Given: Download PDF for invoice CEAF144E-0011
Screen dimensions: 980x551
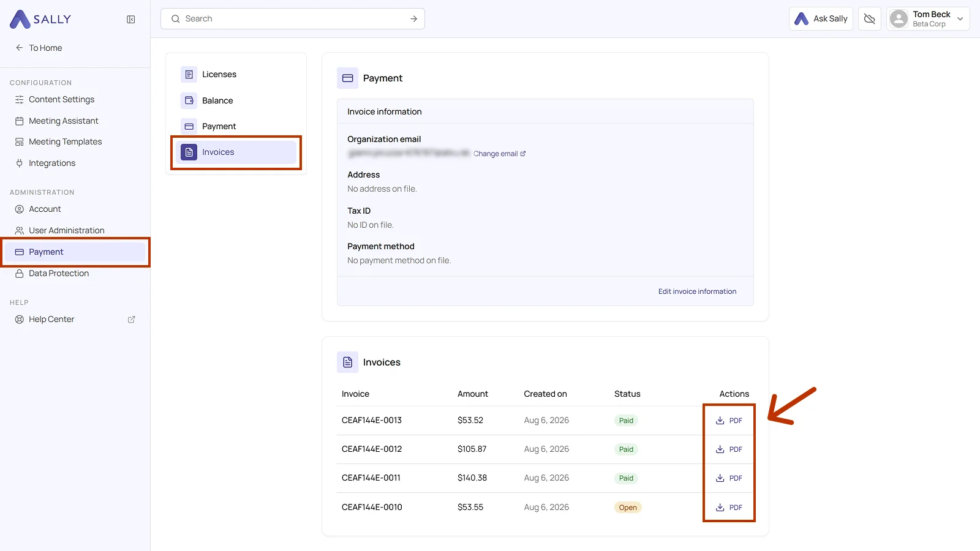Looking at the screenshot, I should click(729, 478).
